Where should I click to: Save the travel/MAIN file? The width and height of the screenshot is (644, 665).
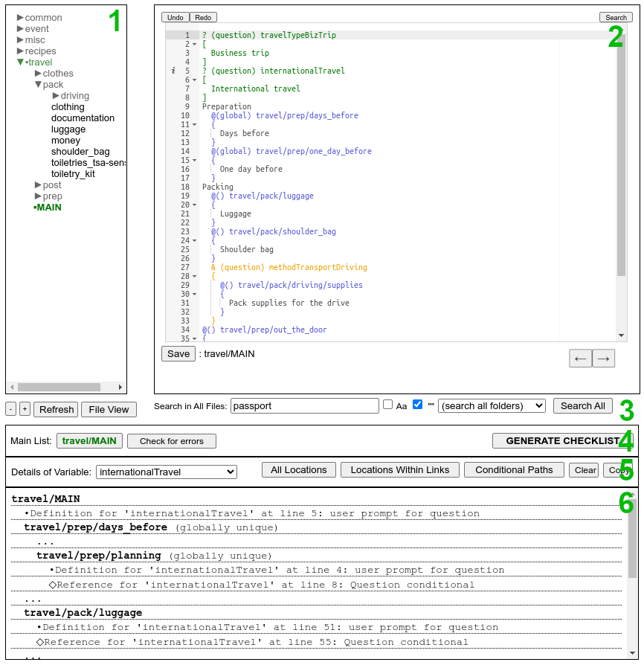(178, 354)
